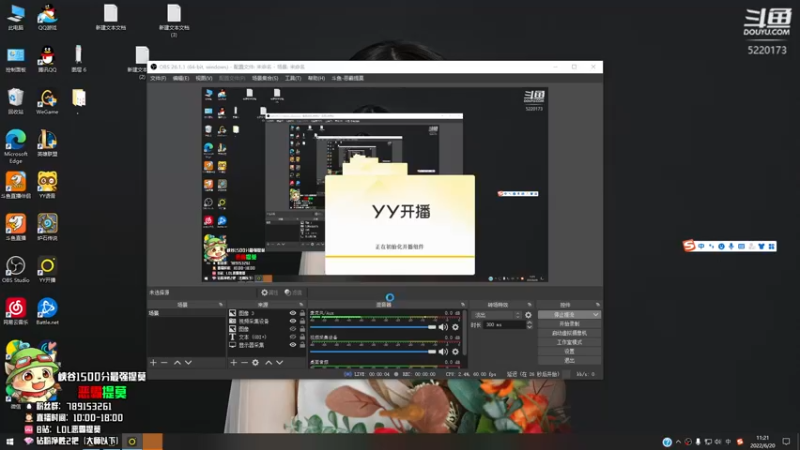Viewport: 800px width, 450px height.
Task: Select the Battle.net desktop icon
Action: (x=47, y=312)
